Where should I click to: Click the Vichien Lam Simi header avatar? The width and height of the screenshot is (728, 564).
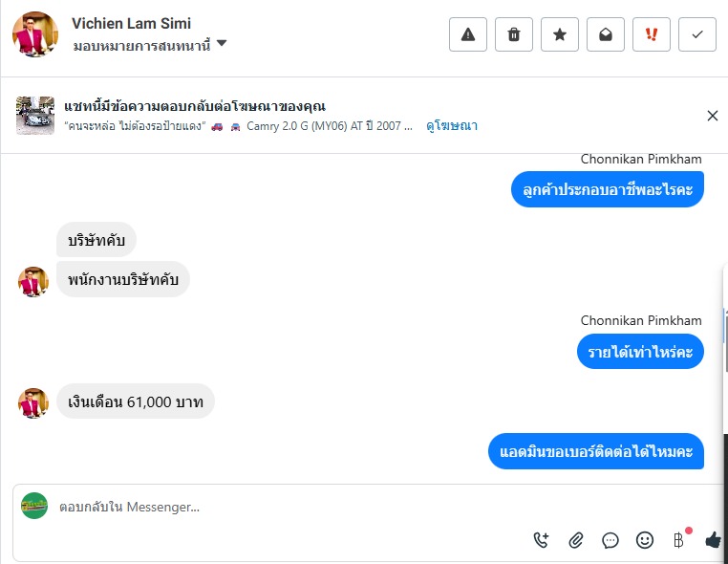35,34
